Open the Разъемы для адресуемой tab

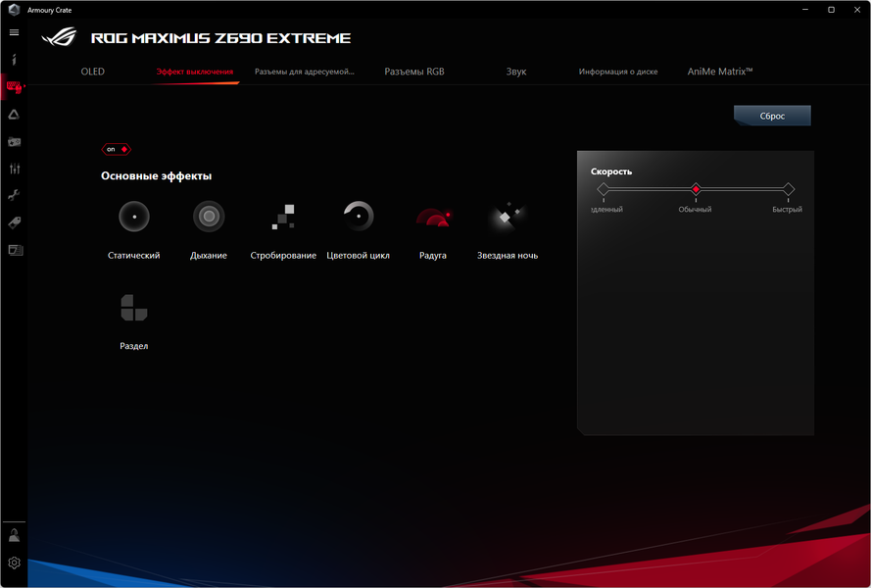[x=305, y=72]
